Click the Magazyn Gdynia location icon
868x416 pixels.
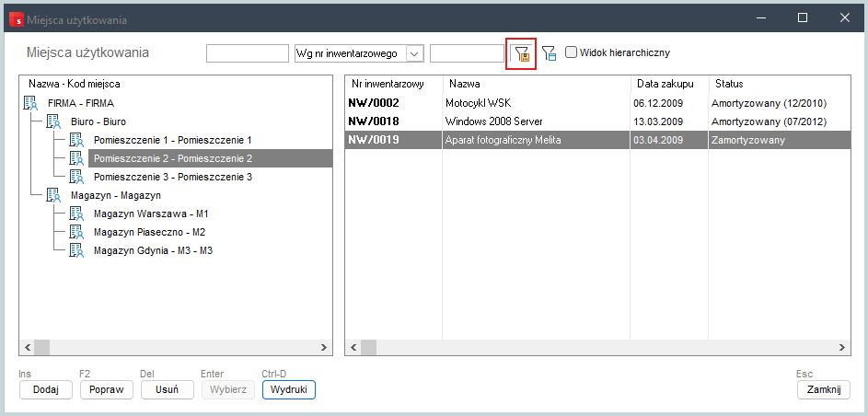(x=75, y=250)
